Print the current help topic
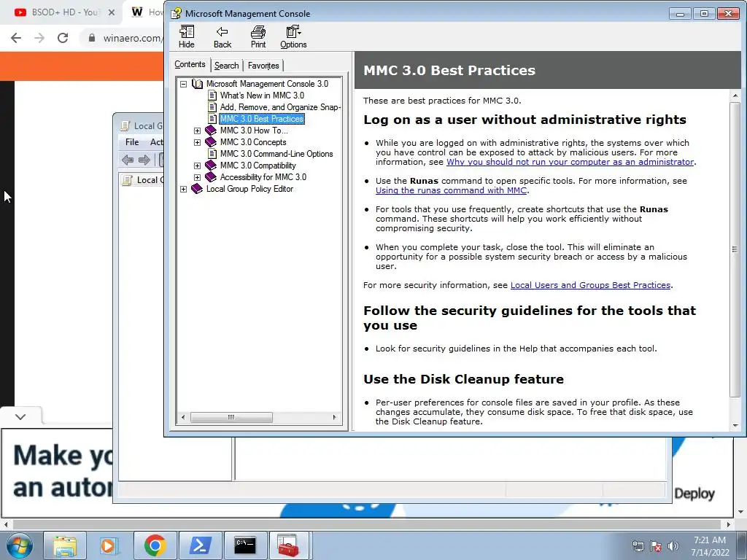 (x=258, y=37)
